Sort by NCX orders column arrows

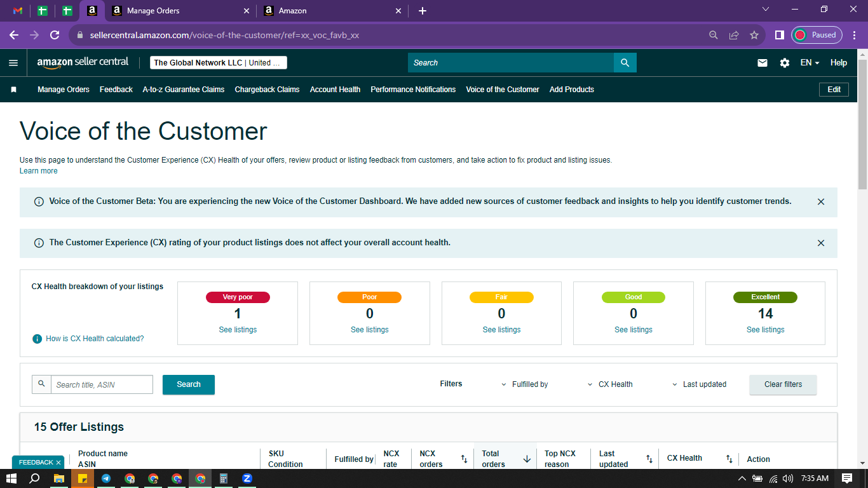point(464,459)
